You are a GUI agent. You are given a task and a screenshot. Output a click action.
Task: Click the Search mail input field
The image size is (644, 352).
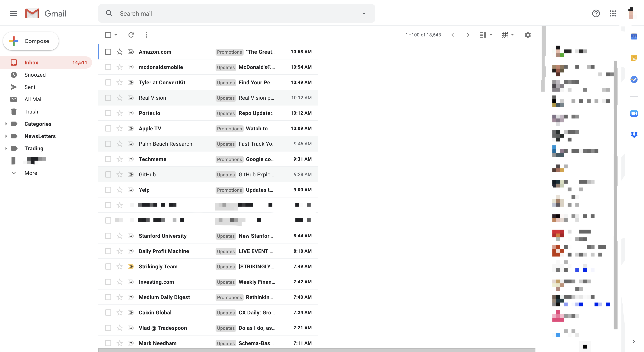point(225,13)
